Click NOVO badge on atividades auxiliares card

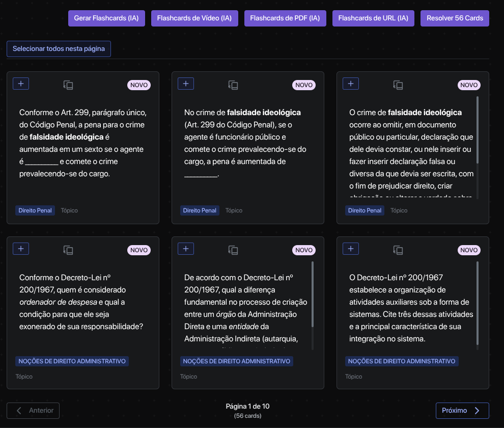point(469,250)
